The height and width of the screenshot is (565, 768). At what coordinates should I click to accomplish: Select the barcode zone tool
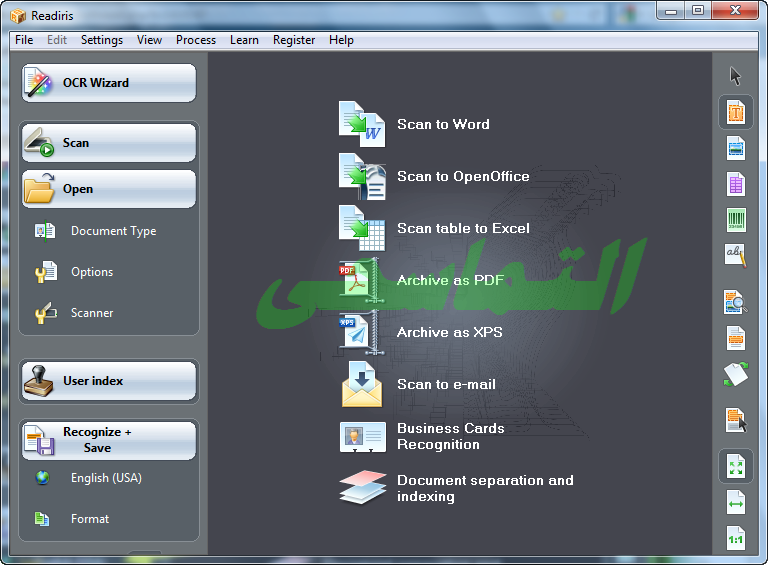(736, 220)
